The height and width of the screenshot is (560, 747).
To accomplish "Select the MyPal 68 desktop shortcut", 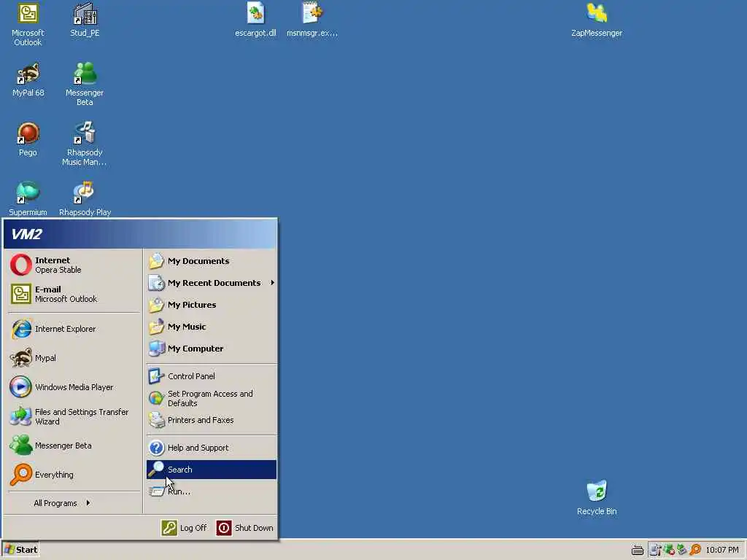I will [x=28, y=80].
